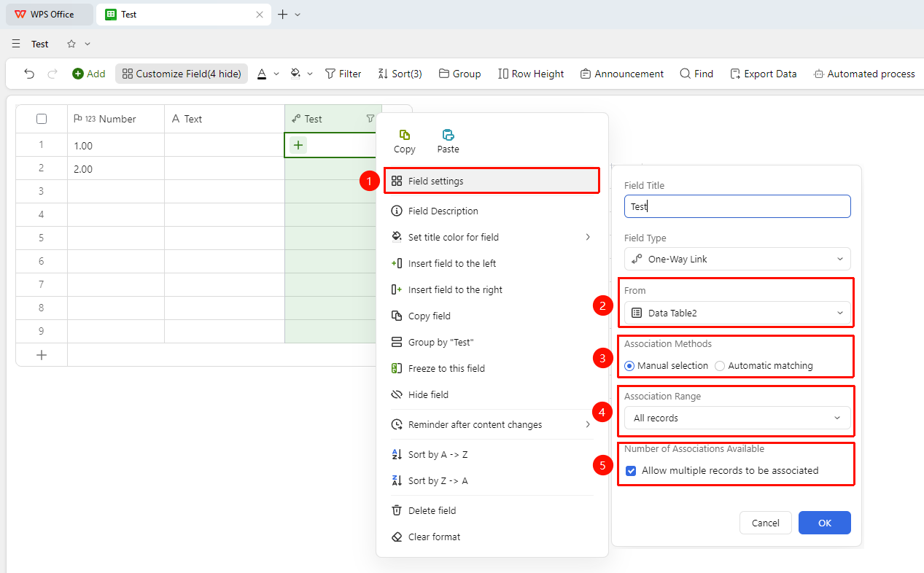Click the green Add button
This screenshot has height=573, width=924.
pos(88,74)
